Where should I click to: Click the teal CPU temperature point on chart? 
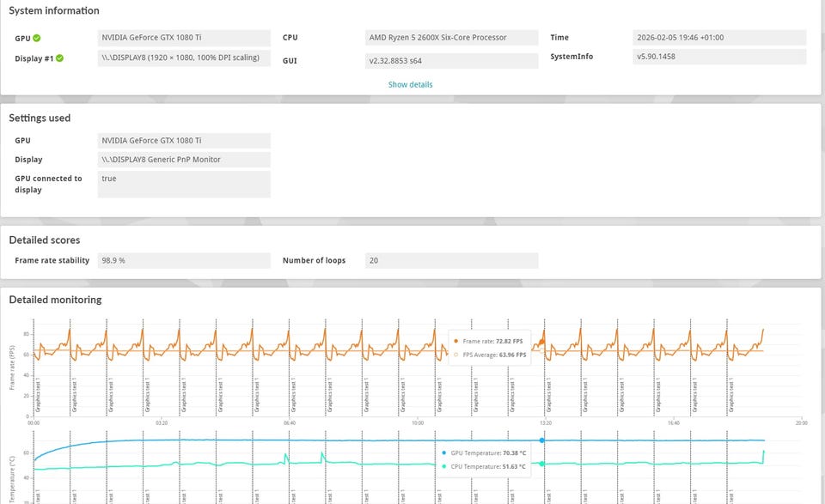(541, 464)
